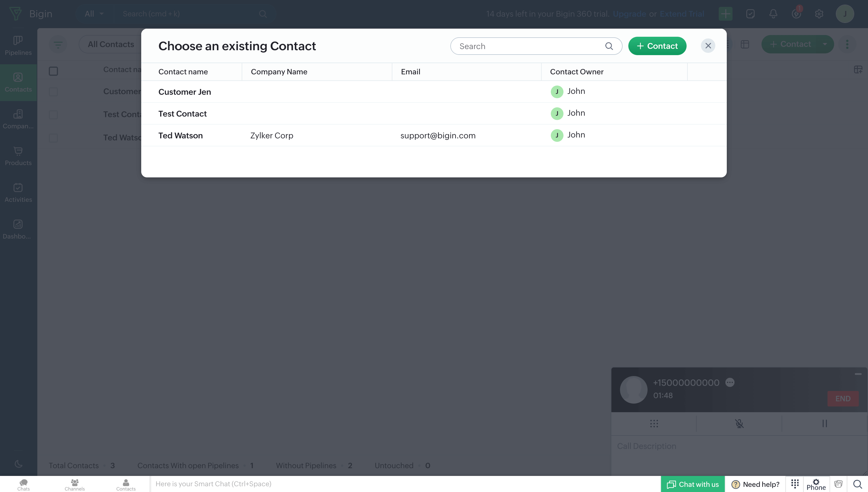Select Ted Watson from the contact list
This screenshot has height=492, width=868.
181,135
